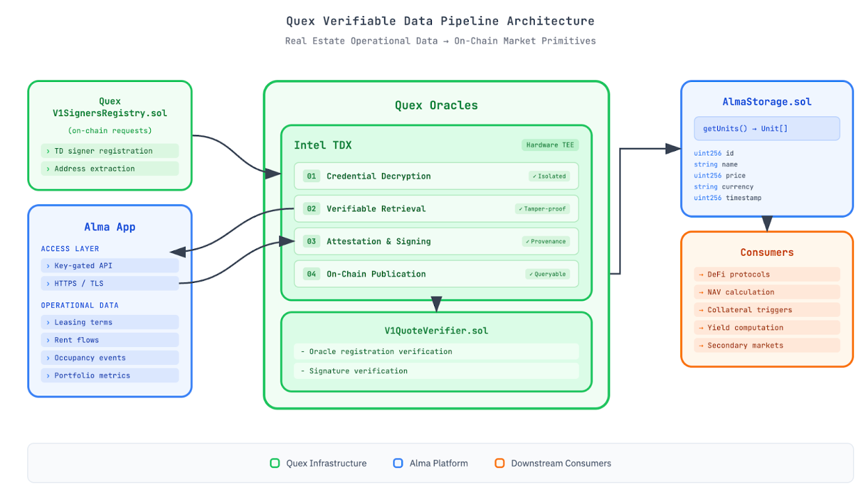Image resolution: width=868 pixels, height=495 pixels.
Task: Click the Alma App heading
Action: tap(110, 227)
